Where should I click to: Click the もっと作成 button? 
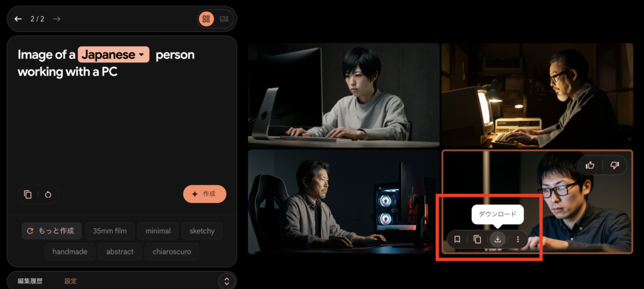tap(51, 231)
